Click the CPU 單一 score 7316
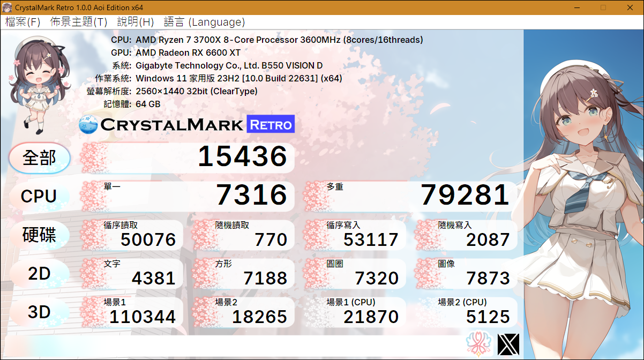Image resolution: width=644 pixels, height=360 pixels. click(252, 195)
